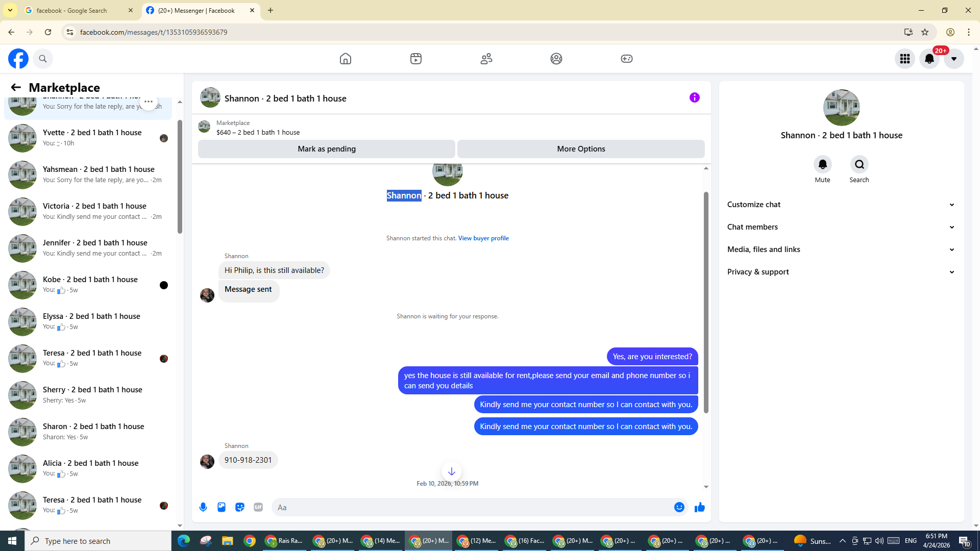The height and width of the screenshot is (551, 980).
Task: Expand Customize chat section
Action: pos(841,205)
